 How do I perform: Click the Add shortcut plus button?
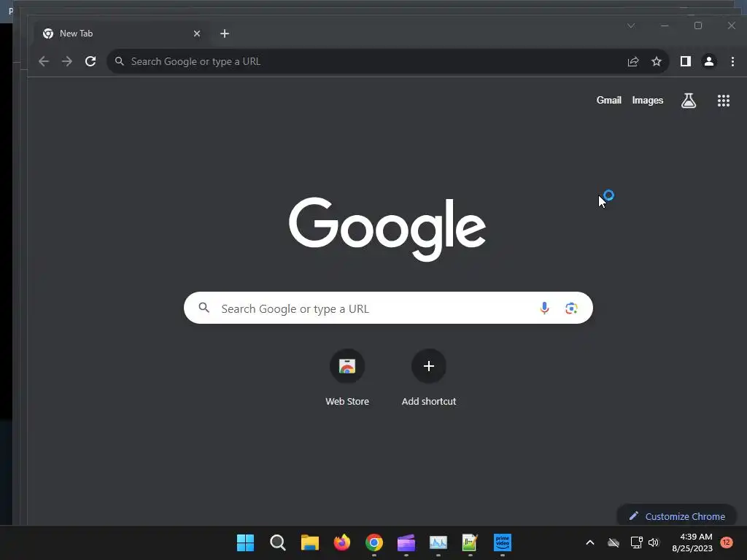click(429, 366)
